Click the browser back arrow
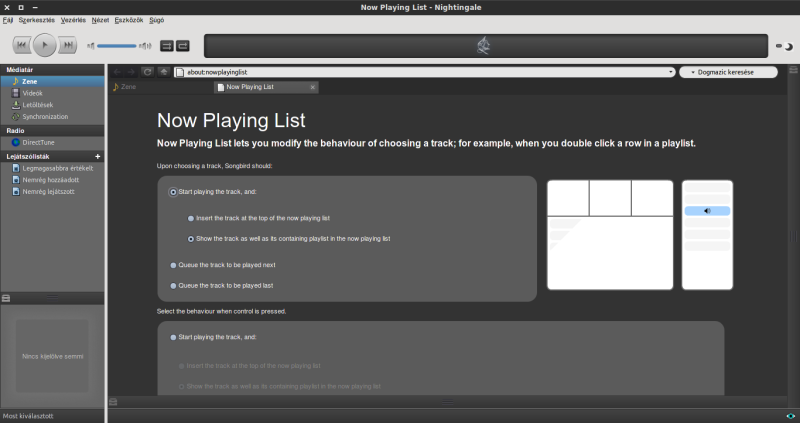Viewport: 800px width, 423px height. click(x=117, y=72)
